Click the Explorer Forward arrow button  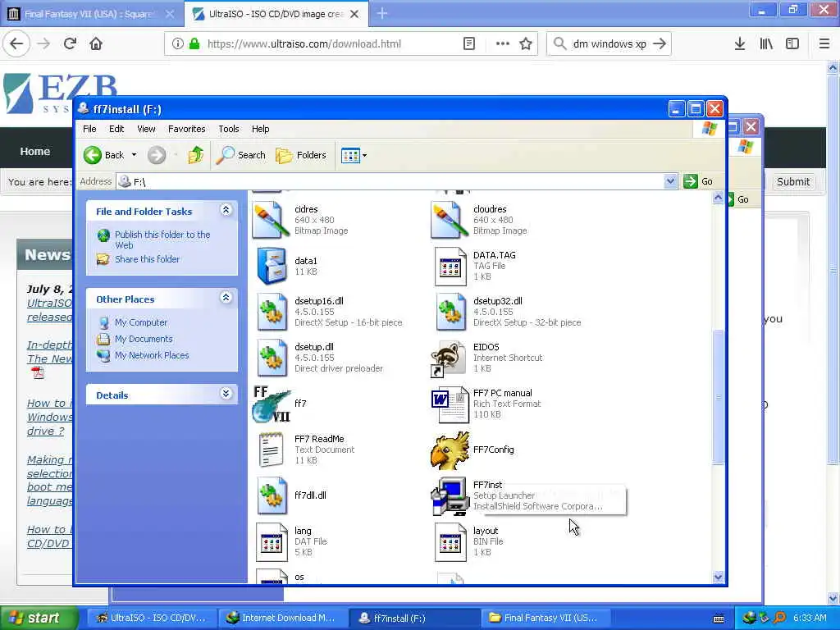coord(157,155)
